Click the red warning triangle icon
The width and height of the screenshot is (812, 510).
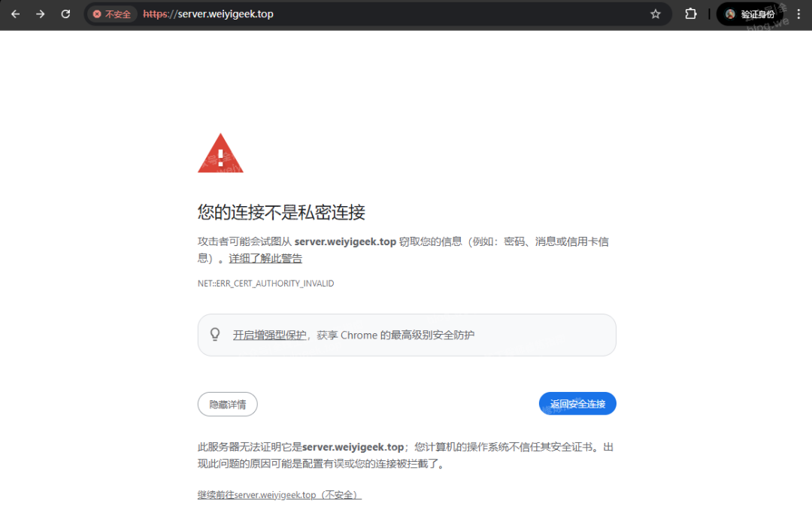(x=220, y=153)
